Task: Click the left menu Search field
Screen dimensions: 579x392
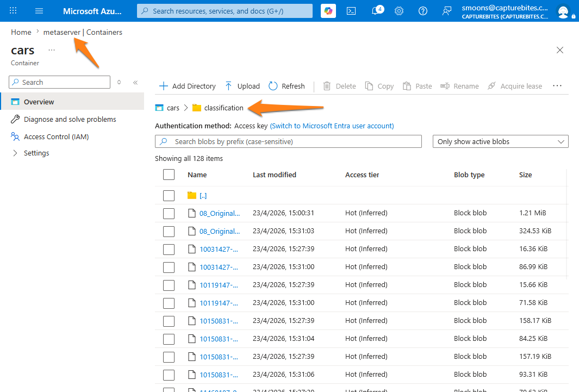Action: 59,82
